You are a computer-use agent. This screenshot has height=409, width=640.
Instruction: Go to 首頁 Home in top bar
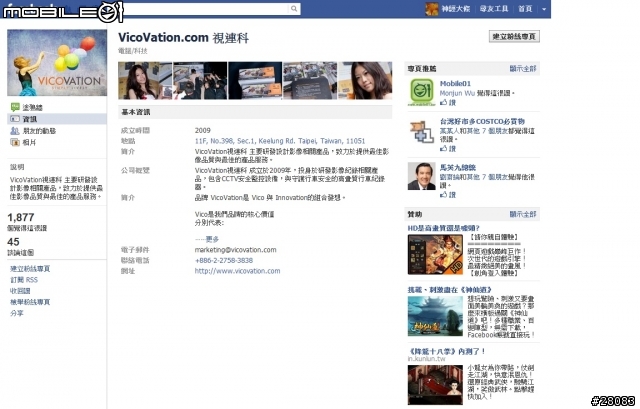[525, 9]
